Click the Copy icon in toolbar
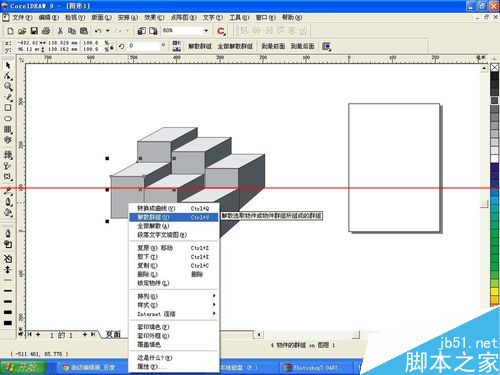The height and width of the screenshot is (375, 500). [72, 31]
